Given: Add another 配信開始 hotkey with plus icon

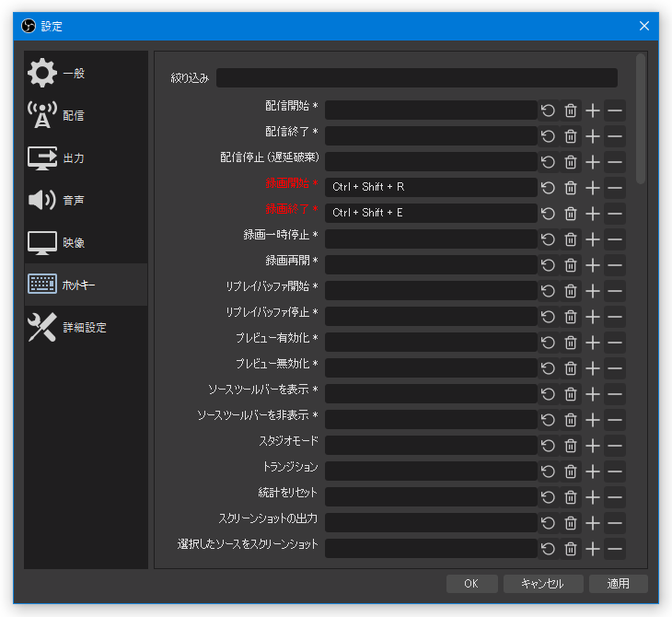Looking at the screenshot, I should tap(593, 111).
